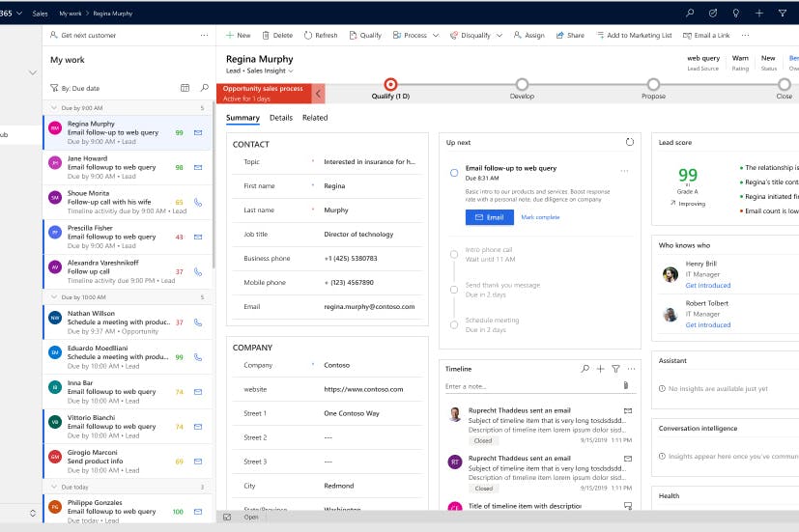Click My work breadcrumb
The image size is (799, 532).
[71, 14]
